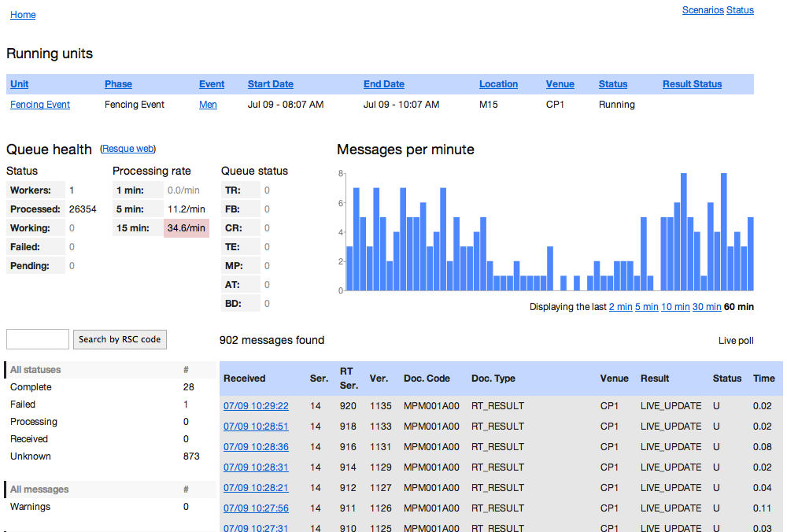Viewport: 787px width, 532px height.
Task: Show messages with Warnings
Action: (x=30, y=507)
